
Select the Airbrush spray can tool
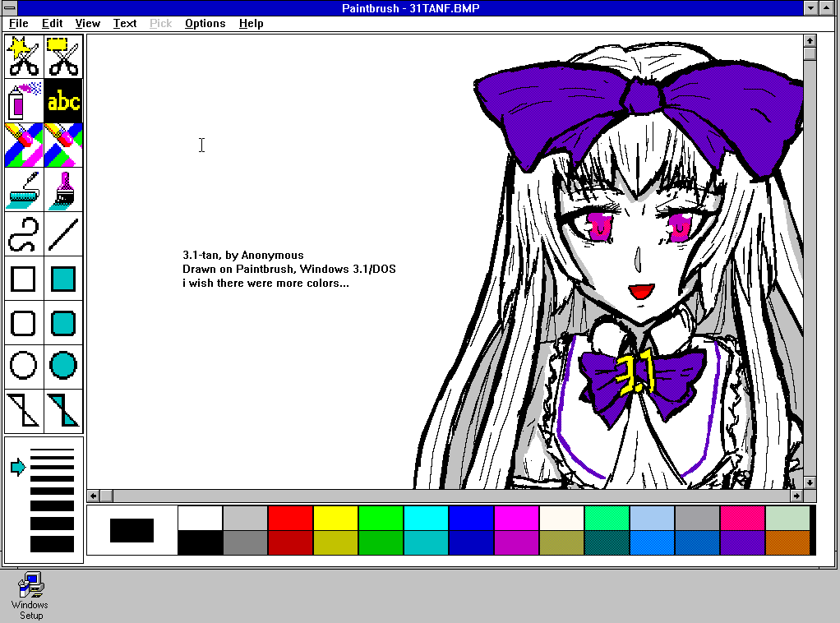pyautogui.click(x=24, y=101)
